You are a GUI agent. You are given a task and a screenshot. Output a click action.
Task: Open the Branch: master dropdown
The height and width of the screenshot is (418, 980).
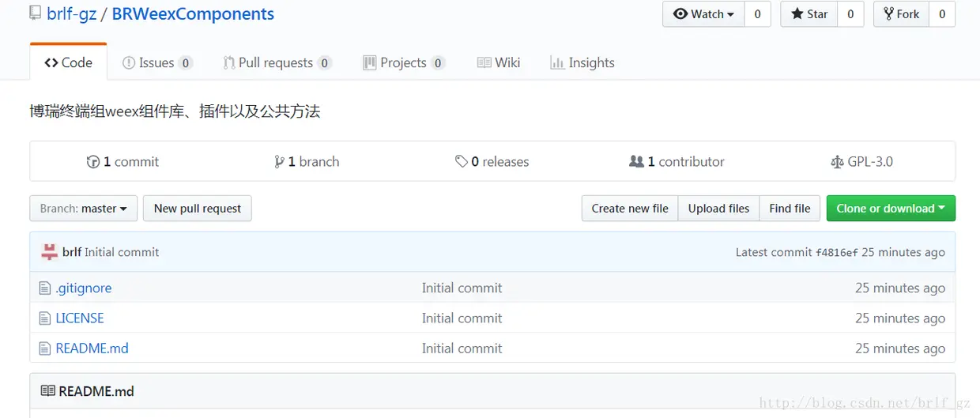(84, 209)
